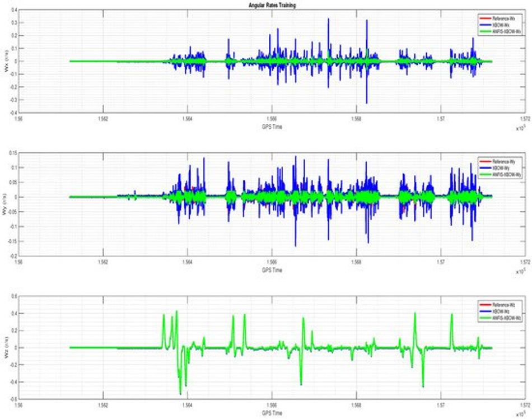This screenshot has height=419, width=532.
Task: Click the GPS Time label under bottom plot
Action: coord(272,413)
